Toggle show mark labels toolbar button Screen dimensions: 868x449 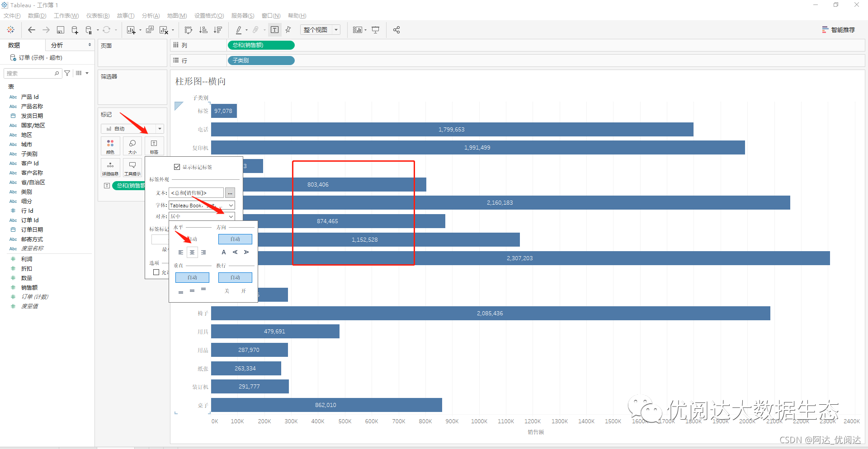274,30
